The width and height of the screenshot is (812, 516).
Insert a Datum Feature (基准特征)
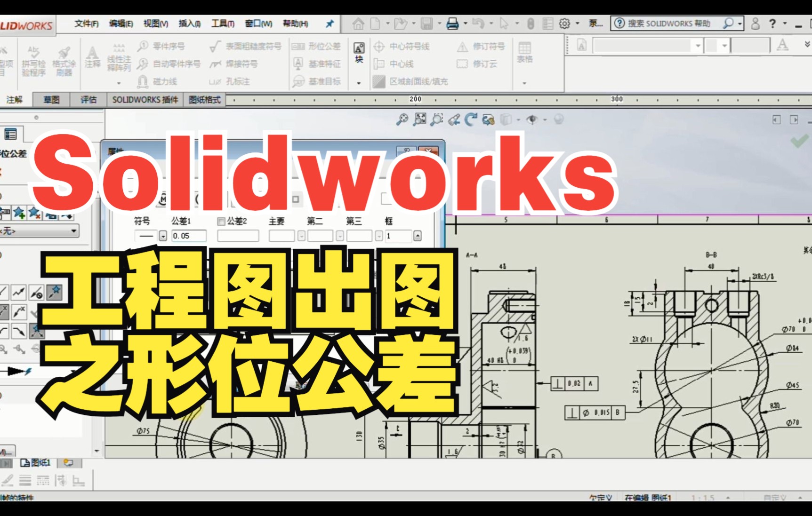point(316,64)
